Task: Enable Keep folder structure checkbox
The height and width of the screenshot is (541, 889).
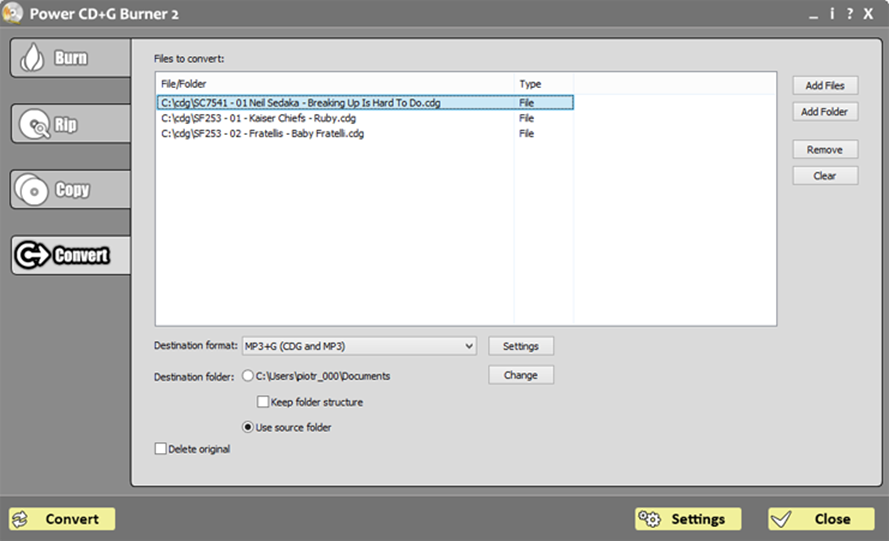Action: 263,402
